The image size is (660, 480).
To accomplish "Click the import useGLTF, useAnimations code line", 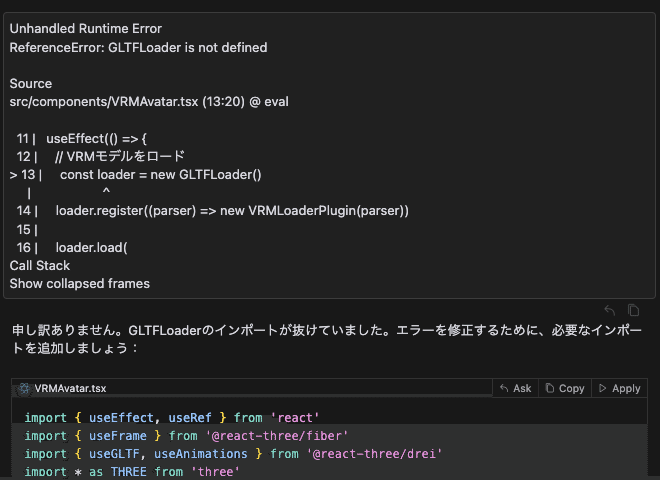I will click(x=233, y=454).
